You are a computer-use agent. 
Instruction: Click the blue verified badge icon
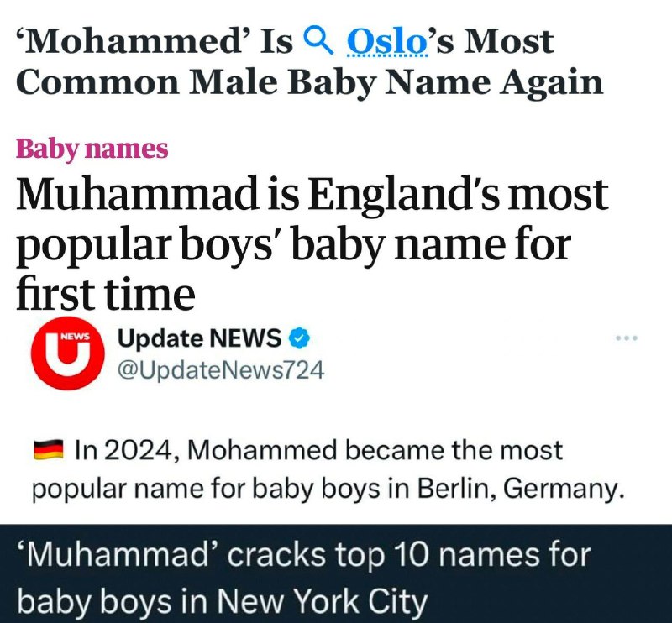click(299, 338)
